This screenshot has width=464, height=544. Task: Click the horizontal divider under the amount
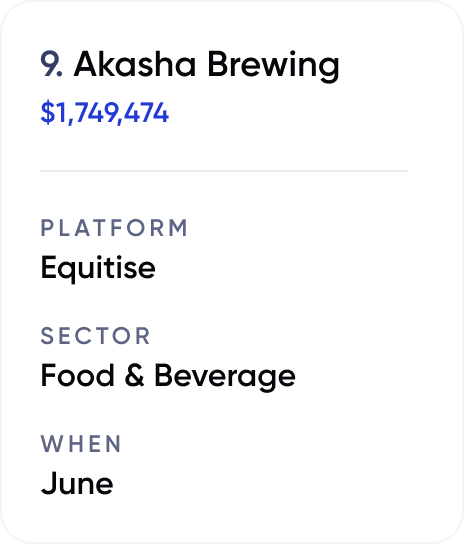point(224,171)
